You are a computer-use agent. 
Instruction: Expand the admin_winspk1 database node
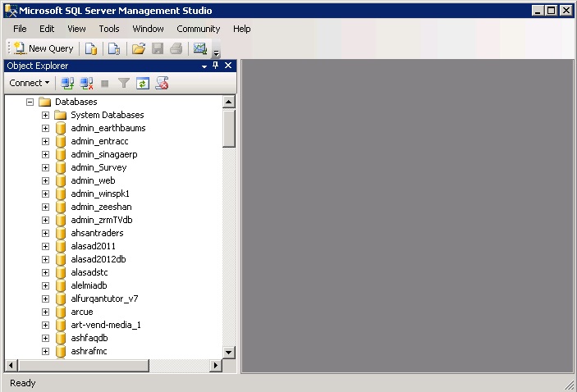coord(45,194)
